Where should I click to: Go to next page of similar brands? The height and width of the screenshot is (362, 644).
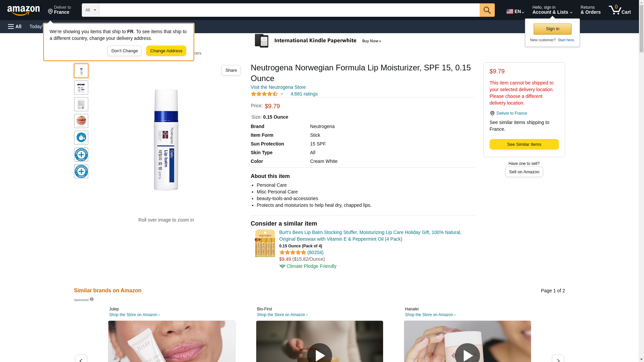coord(558,359)
